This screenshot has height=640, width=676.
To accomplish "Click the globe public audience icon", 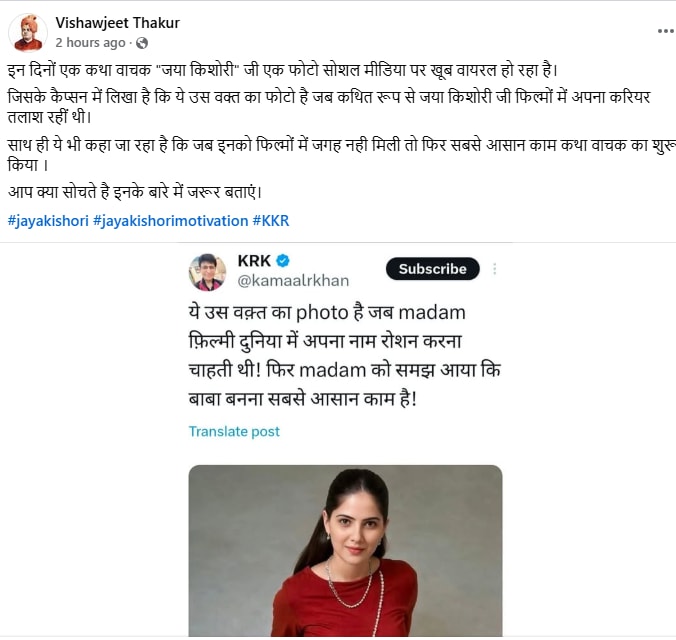I will (x=141, y=43).
